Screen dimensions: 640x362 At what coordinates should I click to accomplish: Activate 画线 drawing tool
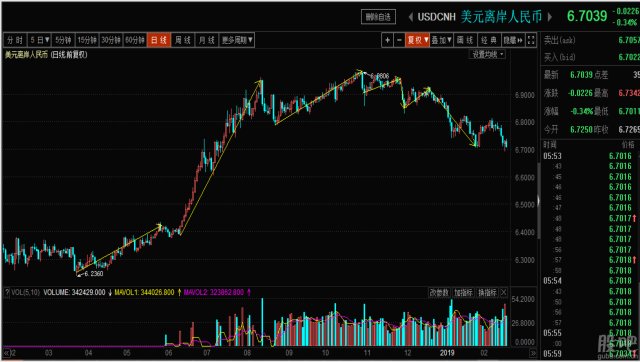(x=465, y=40)
